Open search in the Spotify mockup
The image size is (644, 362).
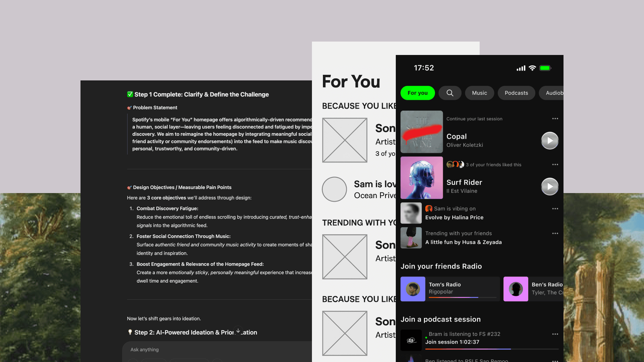click(x=450, y=93)
